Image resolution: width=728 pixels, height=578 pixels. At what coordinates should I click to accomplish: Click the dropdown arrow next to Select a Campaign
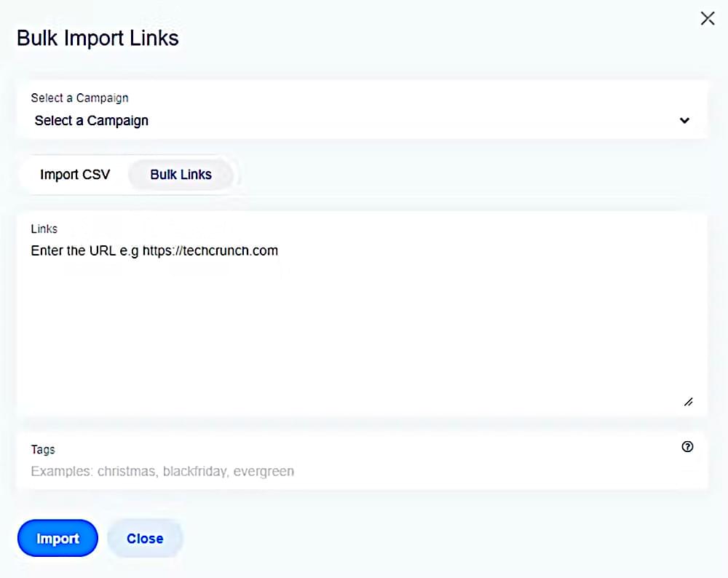pos(684,120)
